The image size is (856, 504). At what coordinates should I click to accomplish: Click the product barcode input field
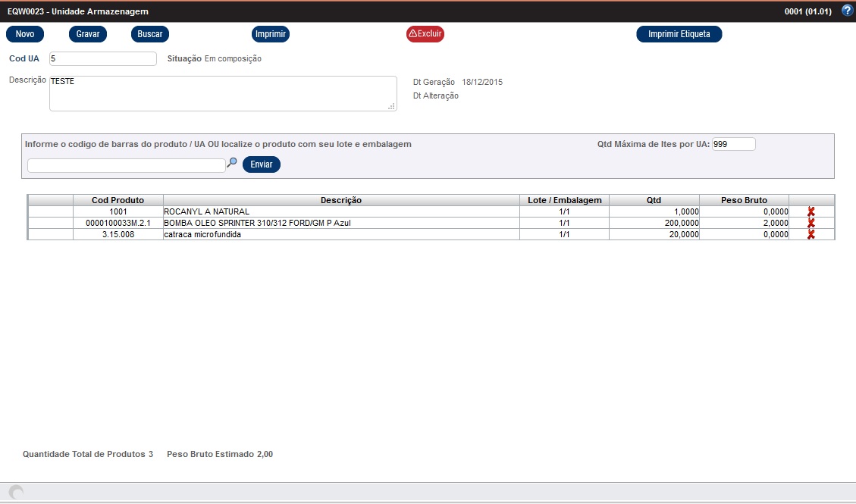pyautogui.click(x=126, y=165)
